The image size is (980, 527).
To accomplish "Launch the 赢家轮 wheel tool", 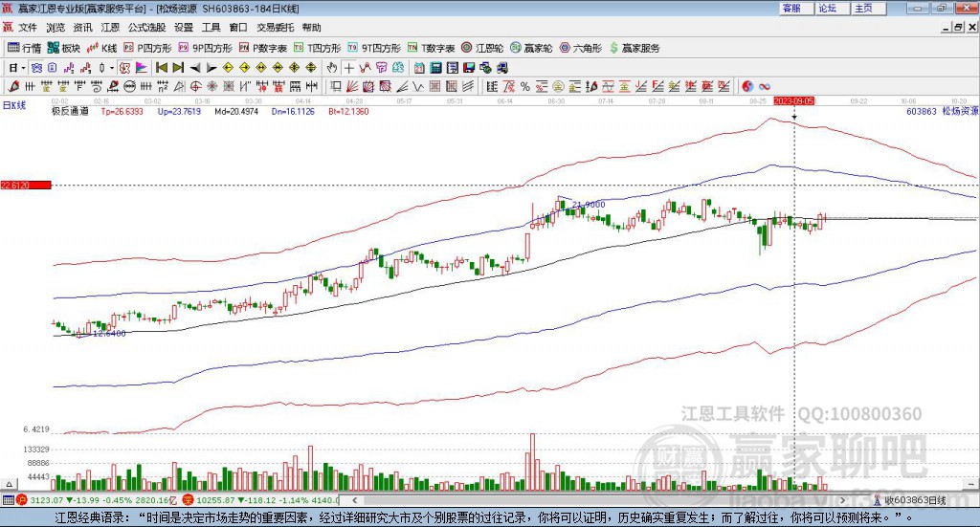I will point(531,48).
